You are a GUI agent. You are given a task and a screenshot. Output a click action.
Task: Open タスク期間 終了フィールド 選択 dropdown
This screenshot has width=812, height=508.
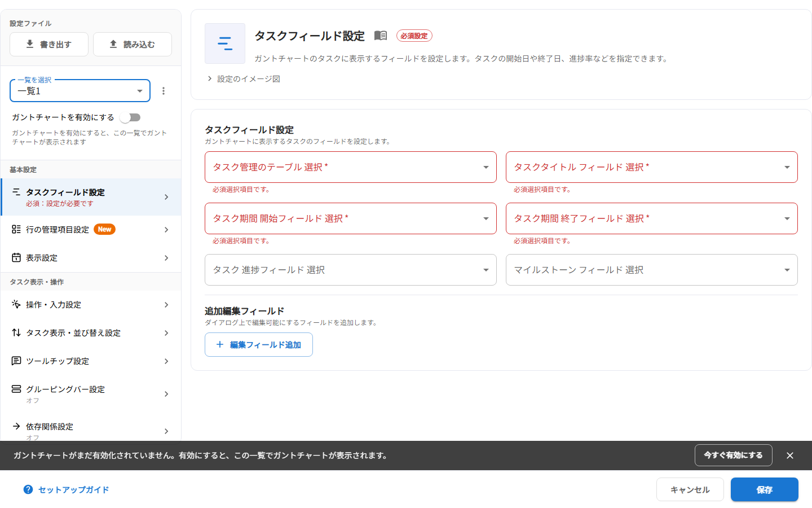pyautogui.click(x=652, y=218)
